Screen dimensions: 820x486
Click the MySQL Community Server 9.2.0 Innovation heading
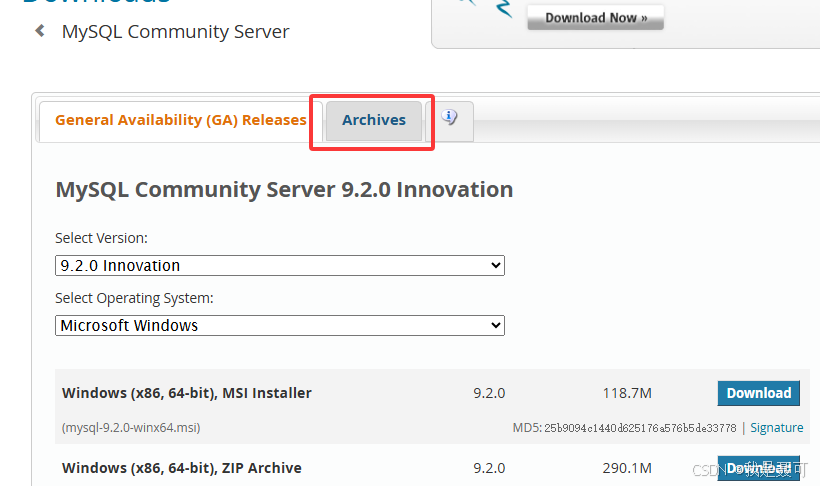284,189
